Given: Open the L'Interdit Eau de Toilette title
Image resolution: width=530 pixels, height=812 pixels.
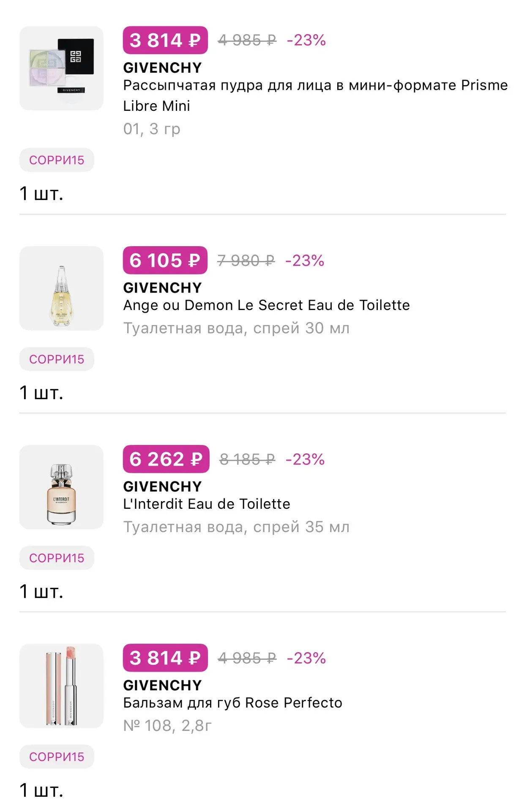Looking at the screenshot, I should [x=207, y=504].
